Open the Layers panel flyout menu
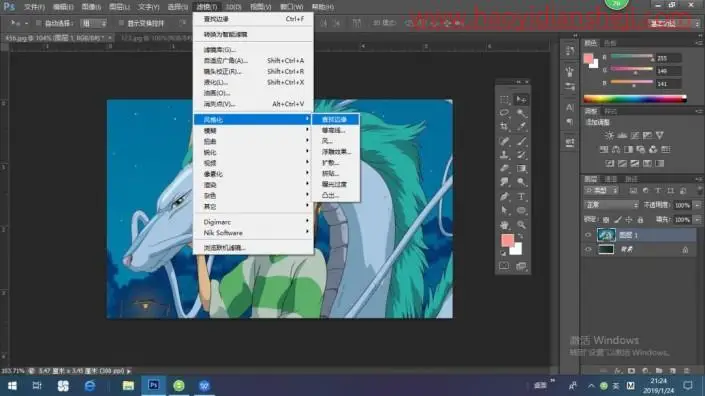Screen dimensions: 705x396 pos(699,179)
